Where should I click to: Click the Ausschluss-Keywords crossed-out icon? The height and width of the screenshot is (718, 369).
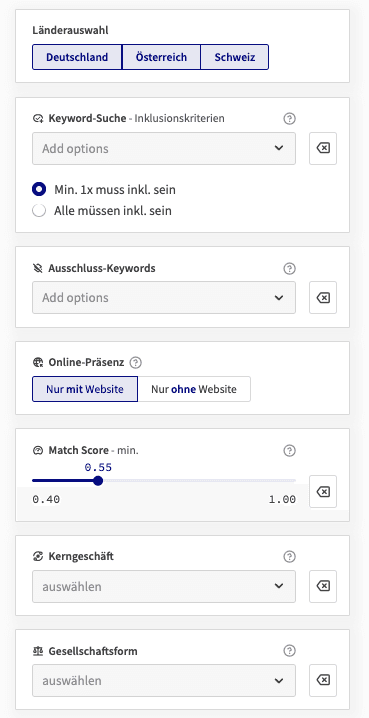38,268
